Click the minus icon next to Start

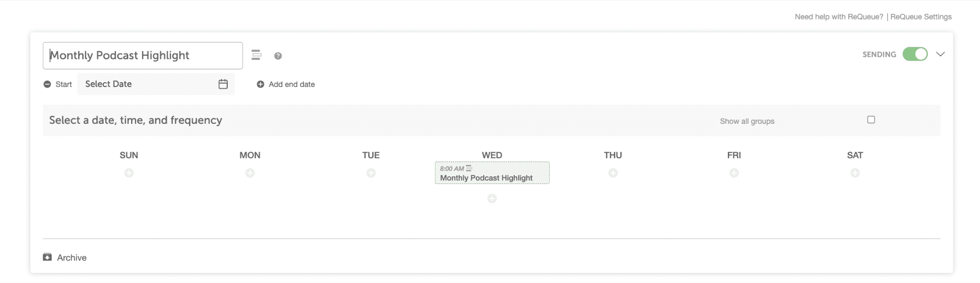click(x=47, y=84)
